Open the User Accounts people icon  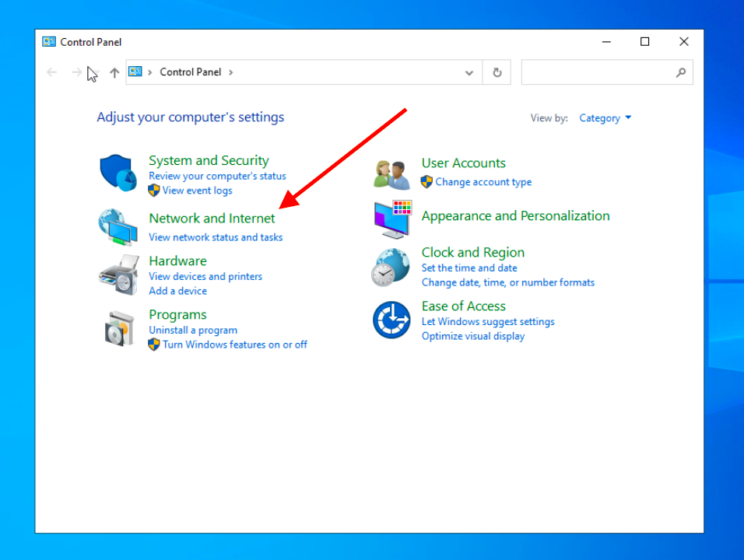point(391,174)
